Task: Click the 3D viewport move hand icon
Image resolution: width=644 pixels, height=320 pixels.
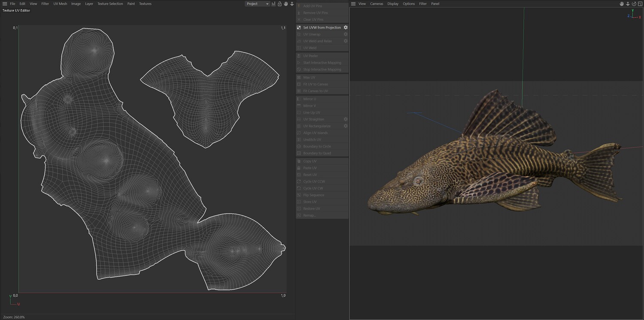Action: (621, 4)
